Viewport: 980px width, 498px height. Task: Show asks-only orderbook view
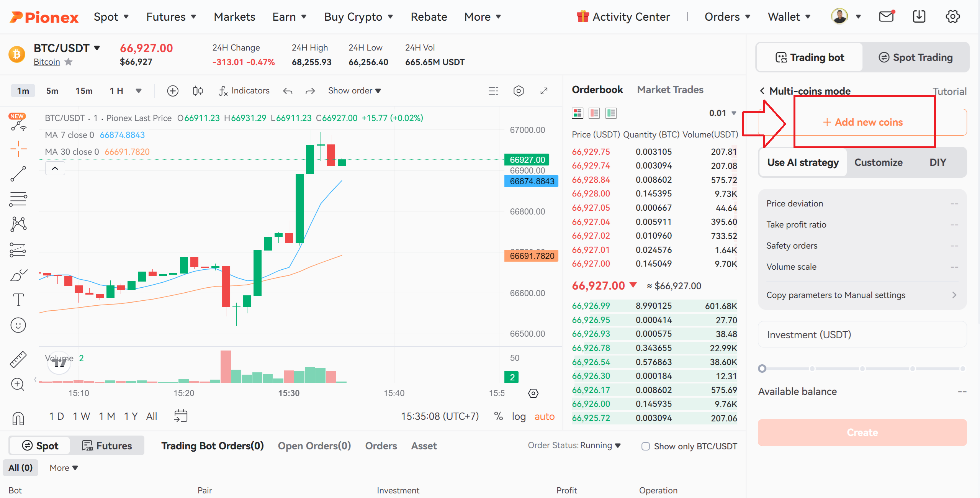point(594,113)
